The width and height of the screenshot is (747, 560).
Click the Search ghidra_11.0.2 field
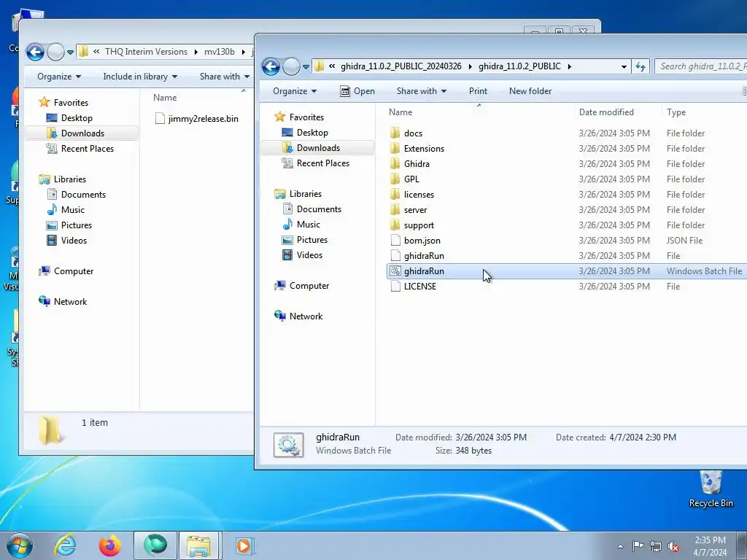point(701,66)
